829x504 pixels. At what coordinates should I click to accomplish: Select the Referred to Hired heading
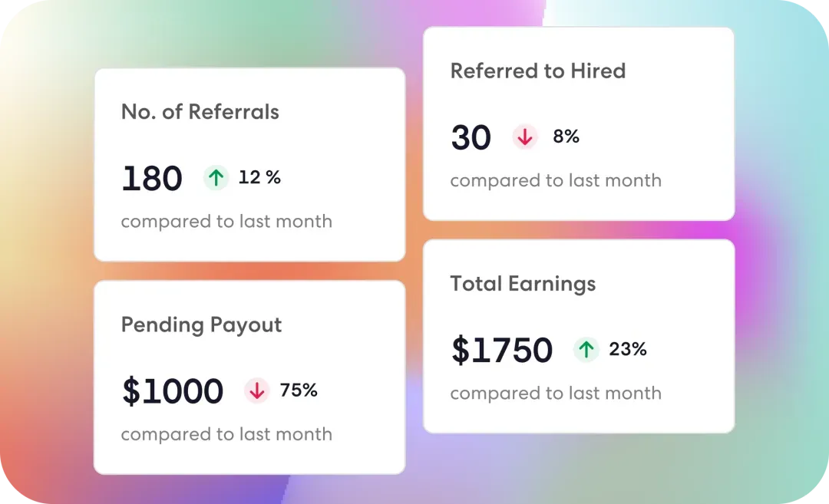click(538, 71)
